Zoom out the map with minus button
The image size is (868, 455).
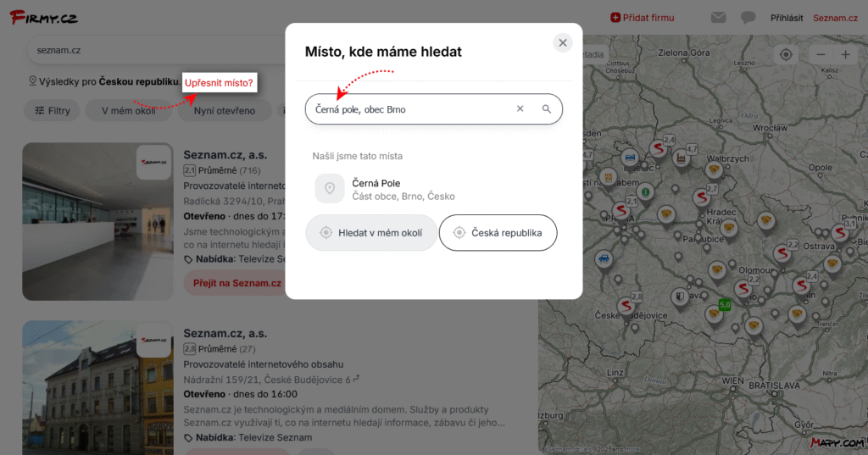821,54
